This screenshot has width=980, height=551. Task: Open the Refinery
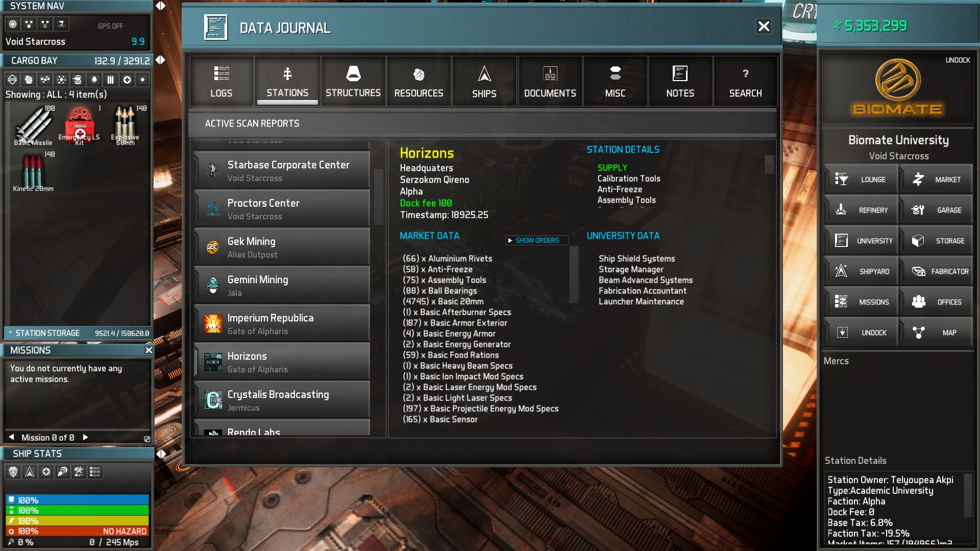861,210
